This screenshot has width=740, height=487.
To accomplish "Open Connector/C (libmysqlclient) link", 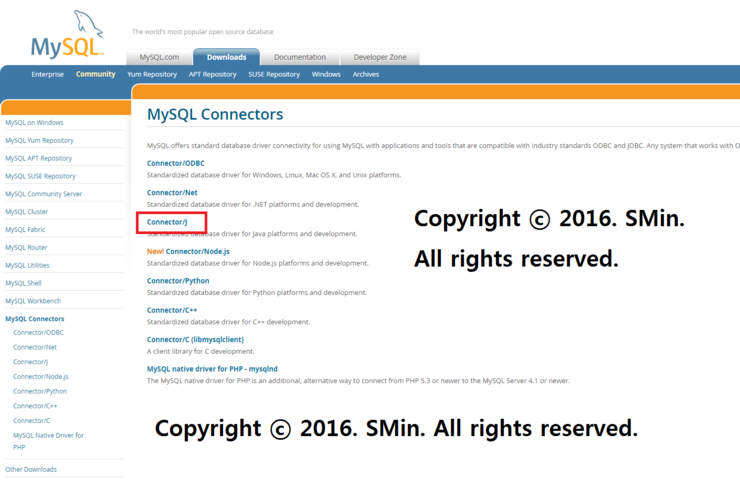I will (195, 340).
